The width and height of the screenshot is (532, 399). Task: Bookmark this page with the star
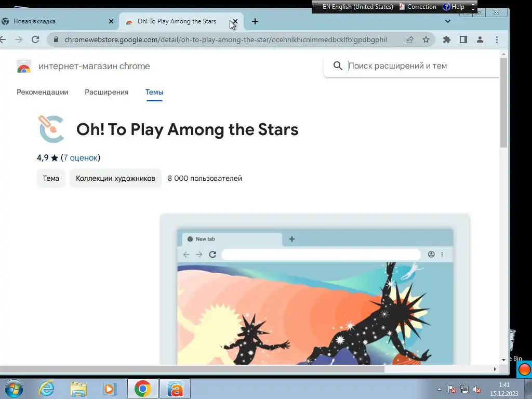(426, 39)
